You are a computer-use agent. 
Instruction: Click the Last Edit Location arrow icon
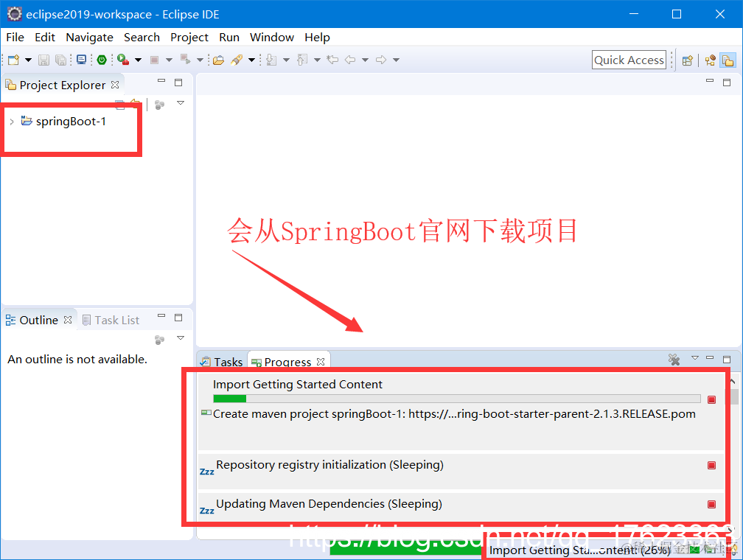332,60
